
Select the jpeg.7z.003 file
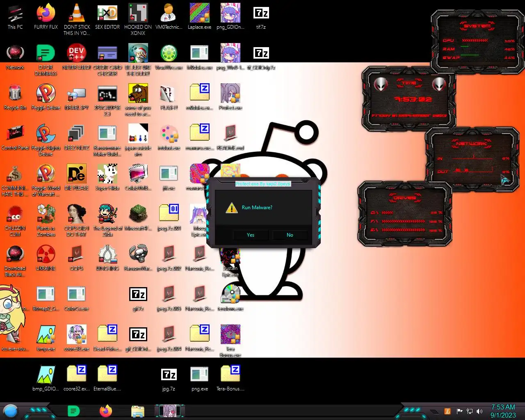pos(169,298)
